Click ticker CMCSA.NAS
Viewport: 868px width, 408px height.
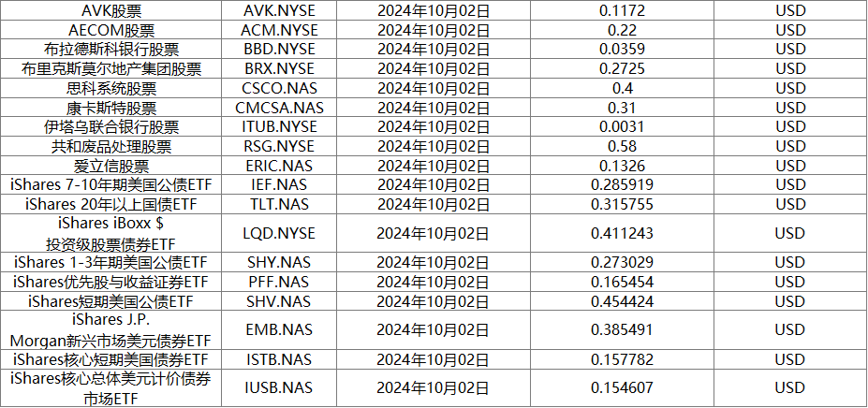tap(279, 108)
